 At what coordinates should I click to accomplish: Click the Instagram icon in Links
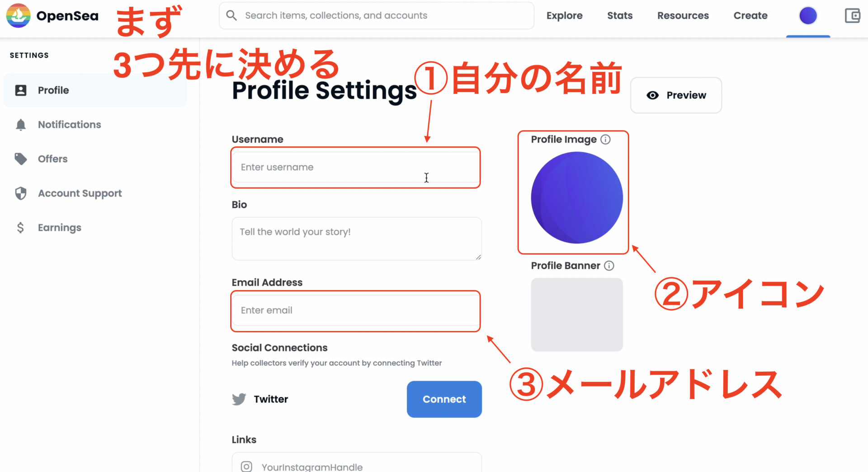tap(246, 466)
